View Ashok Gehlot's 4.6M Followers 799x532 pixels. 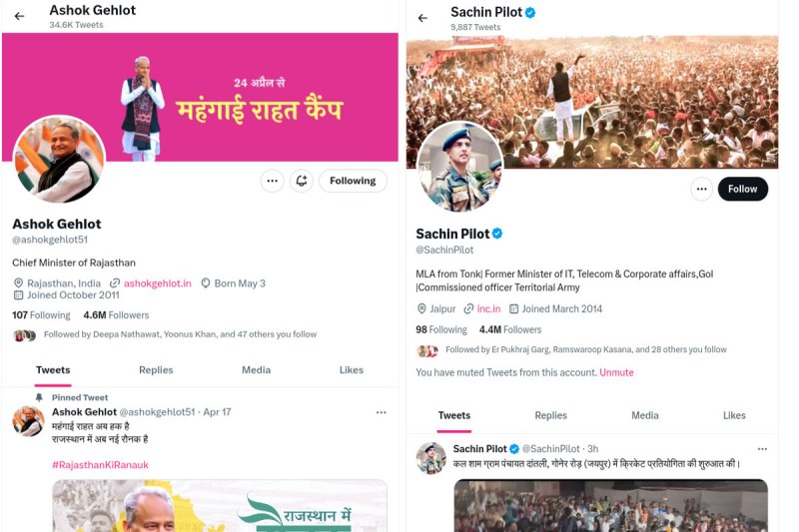coord(116,315)
